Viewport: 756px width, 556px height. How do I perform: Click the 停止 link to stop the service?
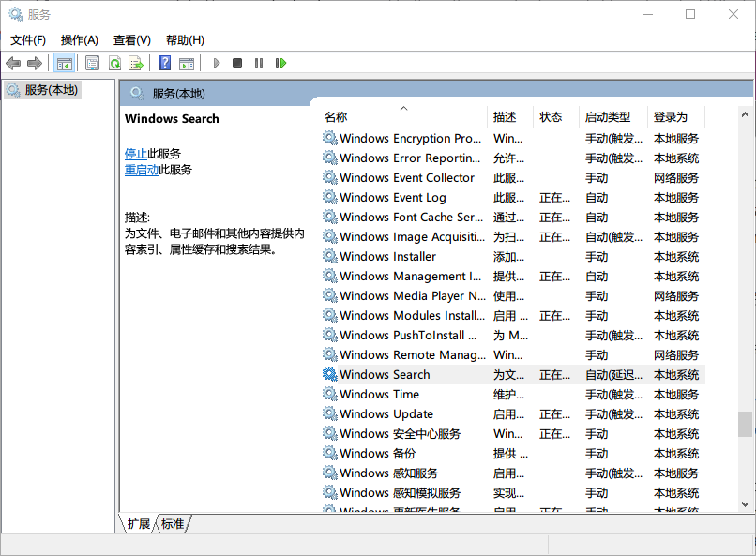click(136, 154)
